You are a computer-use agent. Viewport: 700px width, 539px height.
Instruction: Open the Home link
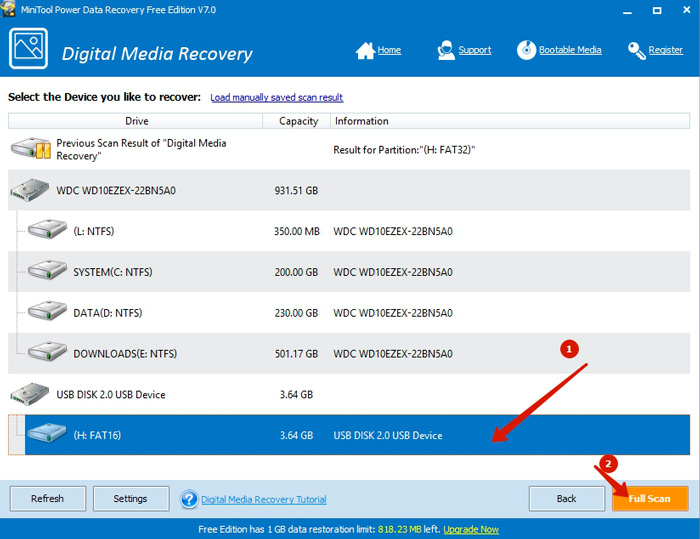(x=389, y=50)
